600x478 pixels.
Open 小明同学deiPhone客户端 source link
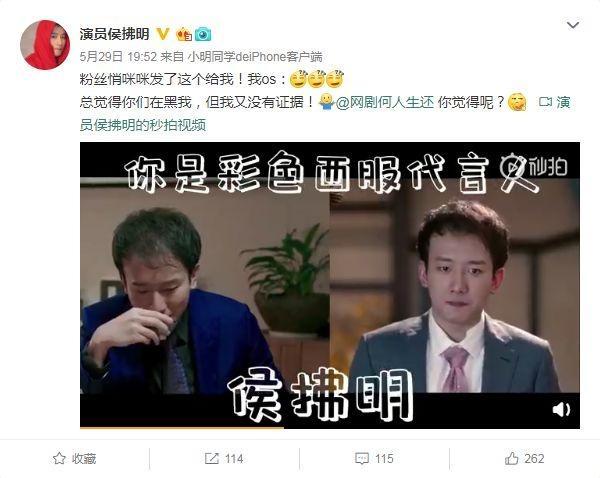pos(255,57)
